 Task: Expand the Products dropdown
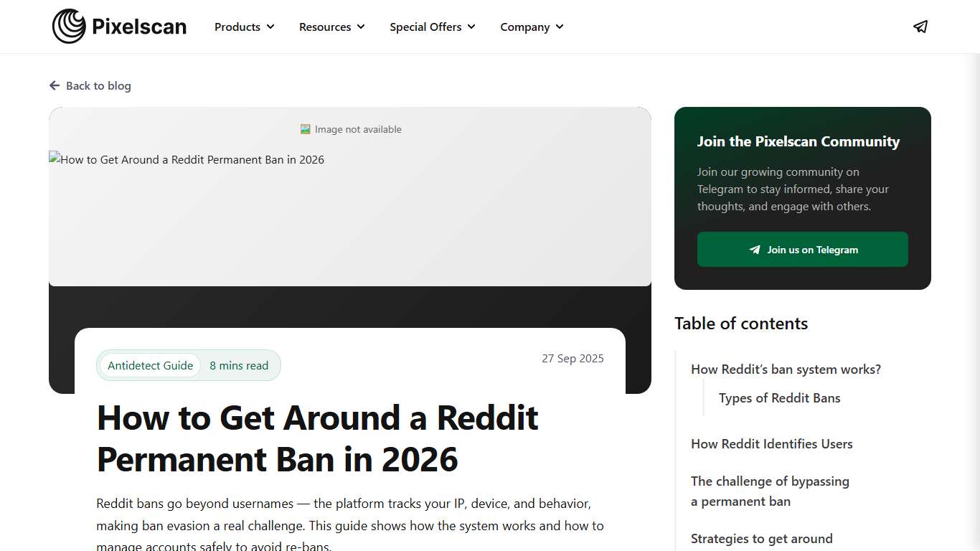(x=270, y=27)
